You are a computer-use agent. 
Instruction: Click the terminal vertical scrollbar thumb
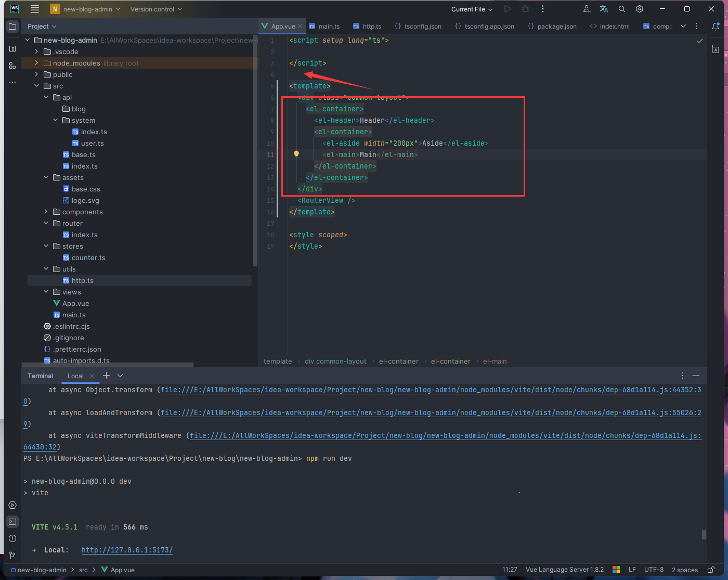click(x=704, y=535)
